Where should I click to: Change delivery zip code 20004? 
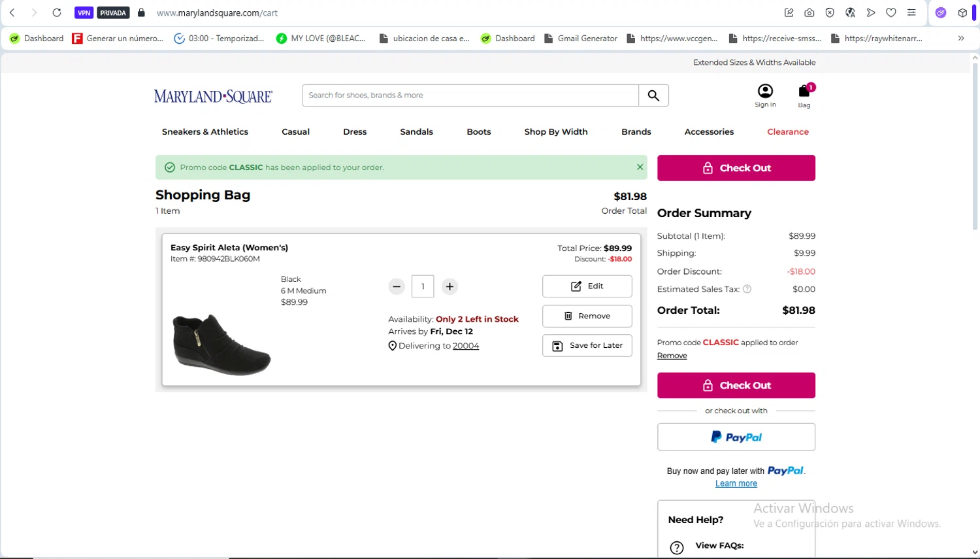(x=466, y=346)
